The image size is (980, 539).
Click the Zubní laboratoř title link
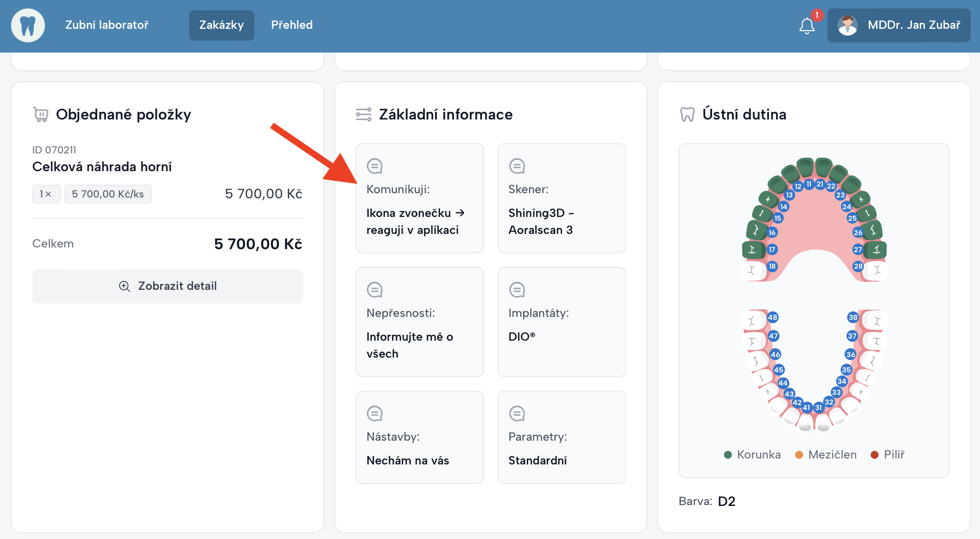pos(107,25)
